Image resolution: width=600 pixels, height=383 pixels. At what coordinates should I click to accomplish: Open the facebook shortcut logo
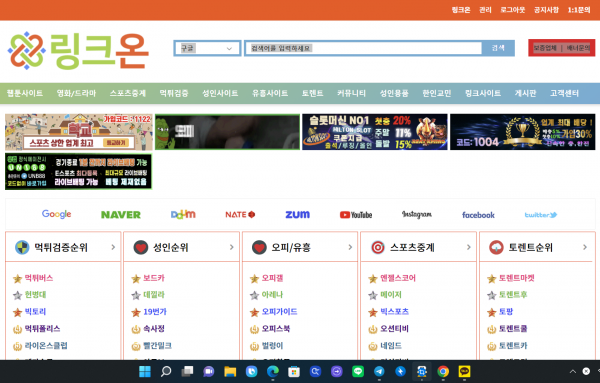(478, 215)
